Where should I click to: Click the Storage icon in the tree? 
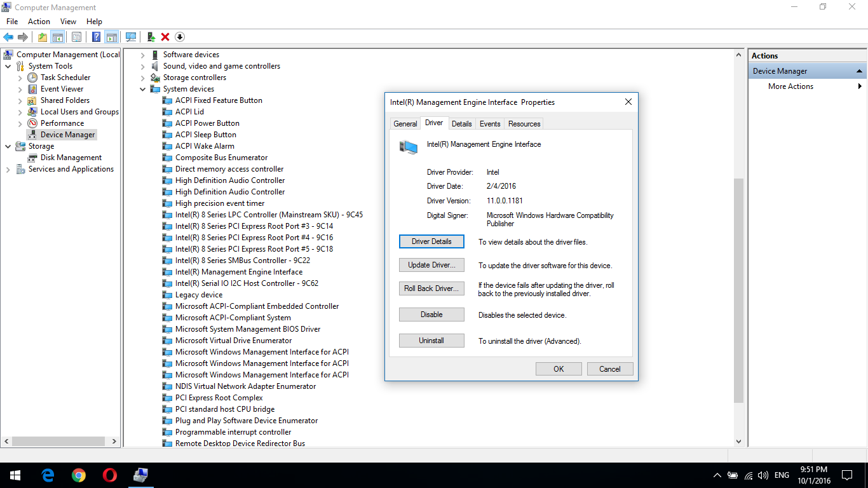(x=20, y=146)
